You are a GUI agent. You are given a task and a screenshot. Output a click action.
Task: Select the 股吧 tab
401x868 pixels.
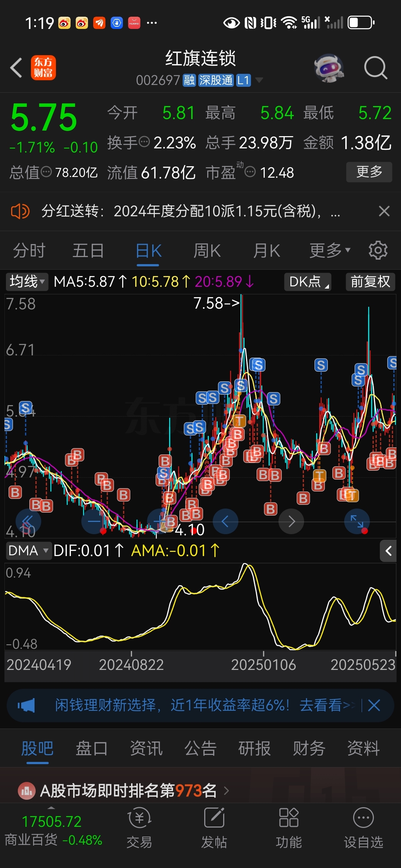37,748
